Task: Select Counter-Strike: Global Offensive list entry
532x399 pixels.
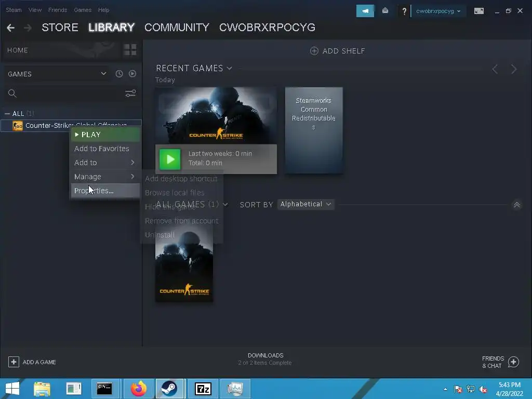Action: point(71,126)
